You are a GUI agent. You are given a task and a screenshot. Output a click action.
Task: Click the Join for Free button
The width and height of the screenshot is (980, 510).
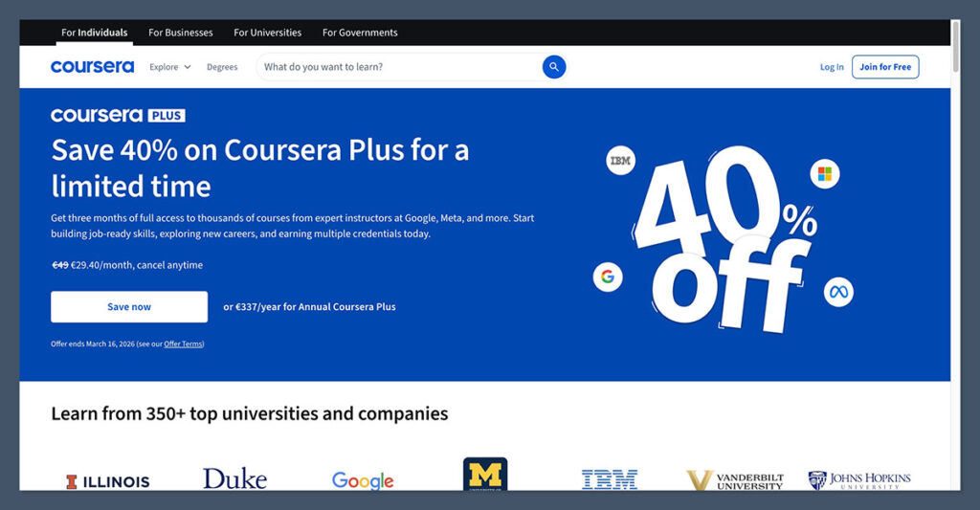point(885,67)
